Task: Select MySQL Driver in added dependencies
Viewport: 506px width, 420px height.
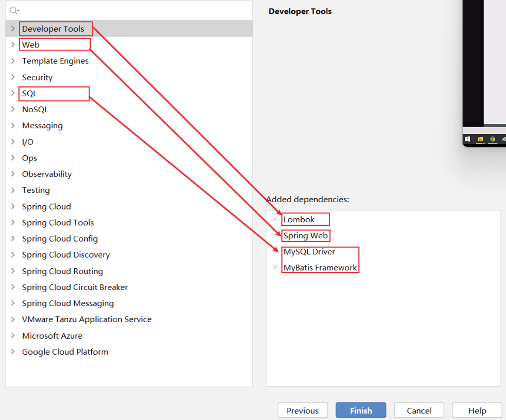Action: 309,252
